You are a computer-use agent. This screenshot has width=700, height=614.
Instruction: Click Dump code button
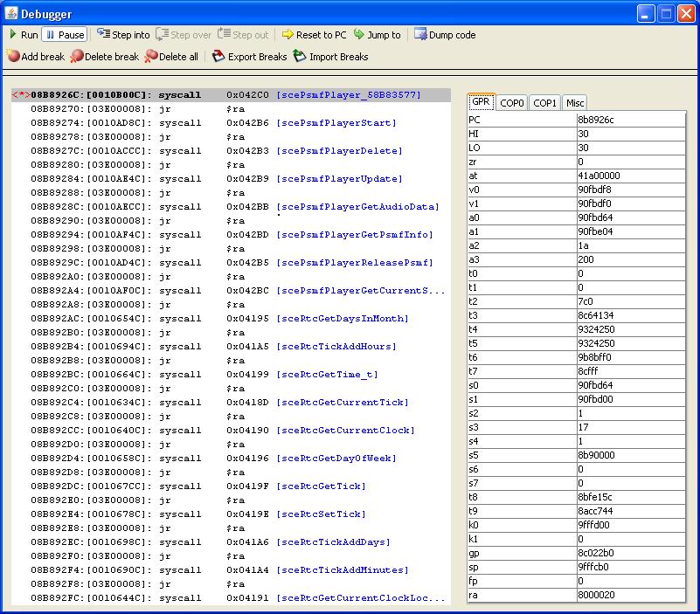445,35
